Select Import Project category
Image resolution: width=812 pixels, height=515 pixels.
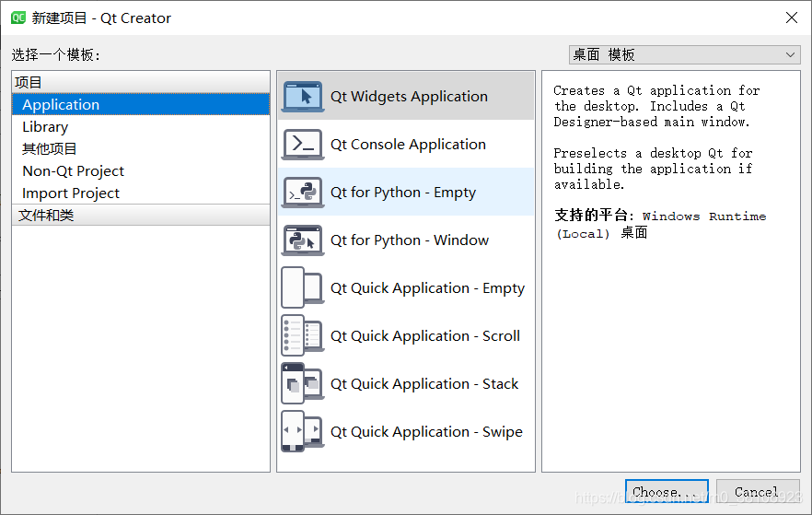click(141, 193)
